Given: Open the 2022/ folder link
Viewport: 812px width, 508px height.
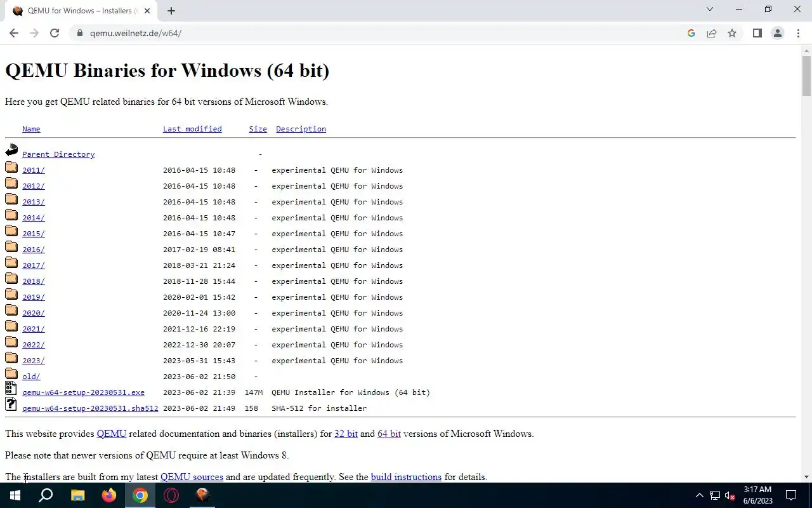Looking at the screenshot, I should tap(34, 345).
